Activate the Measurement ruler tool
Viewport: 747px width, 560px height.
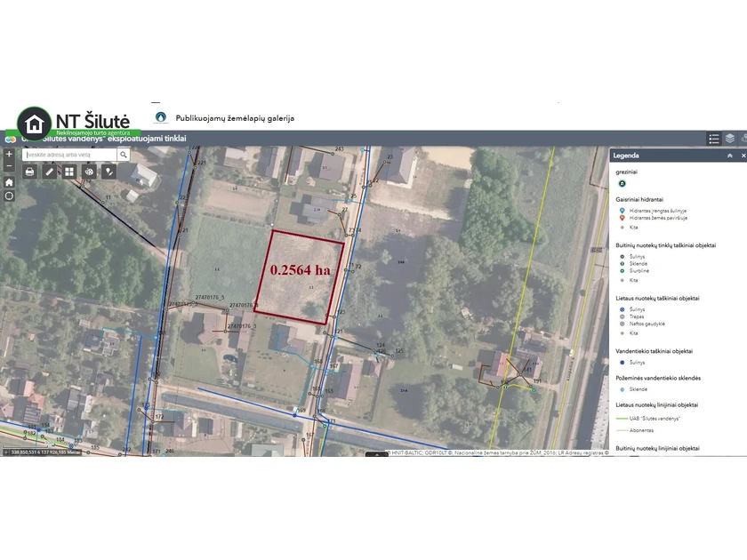(x=49, y=172)
